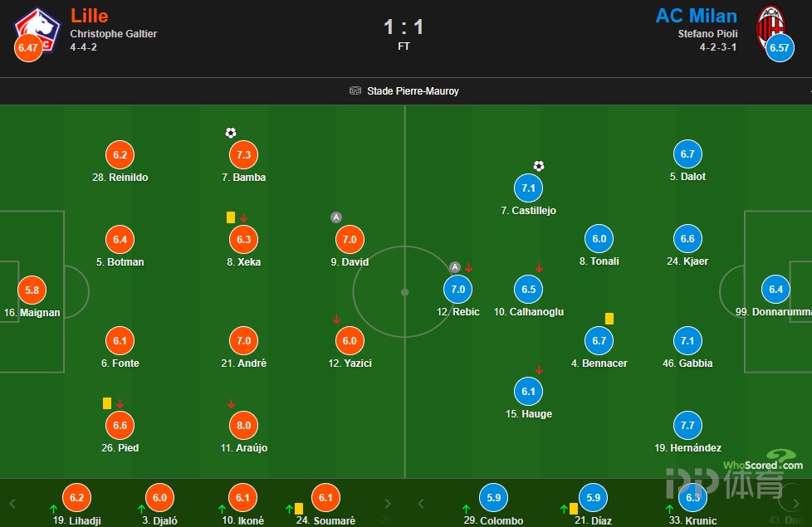Click the stadium icon beside Stade Pierre-Mauroy
Screen dimensions: 812x527
coord(355,90)
